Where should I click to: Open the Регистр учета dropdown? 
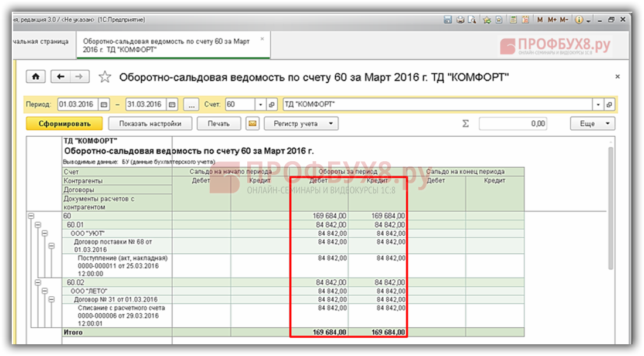tap(302, 124)
